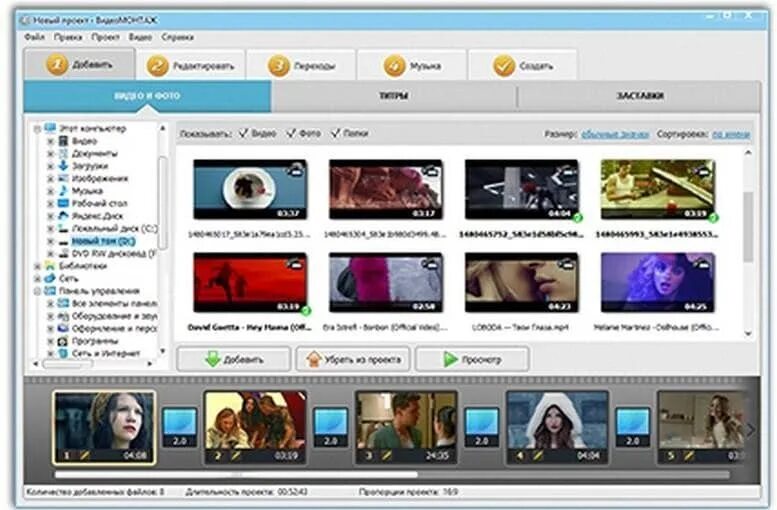777x510 pixels.
Task: Open the Справка menu
Action: click(177, 37)
